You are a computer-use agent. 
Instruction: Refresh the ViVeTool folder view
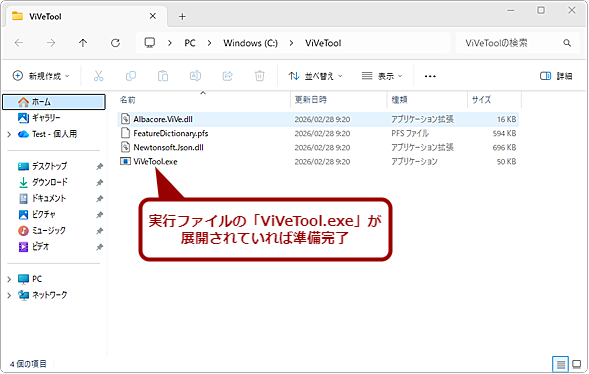click(x=115, y=43)
